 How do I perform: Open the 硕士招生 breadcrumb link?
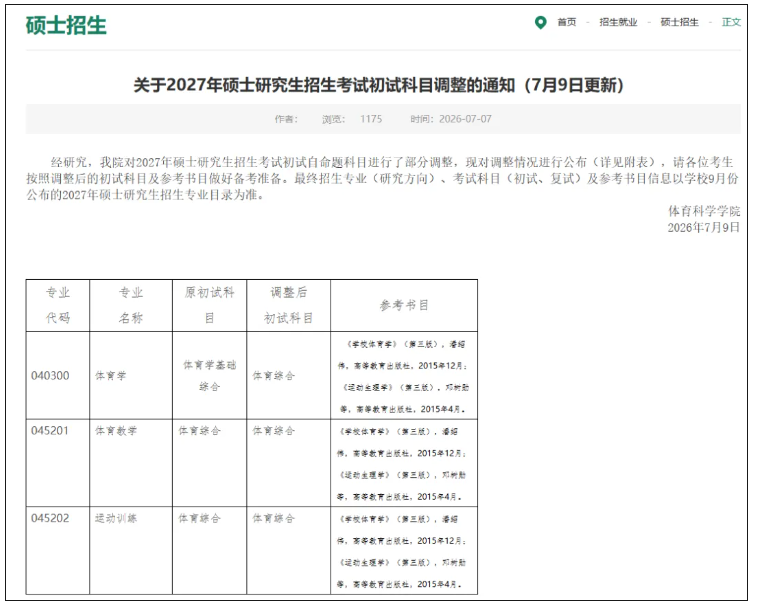679,22
